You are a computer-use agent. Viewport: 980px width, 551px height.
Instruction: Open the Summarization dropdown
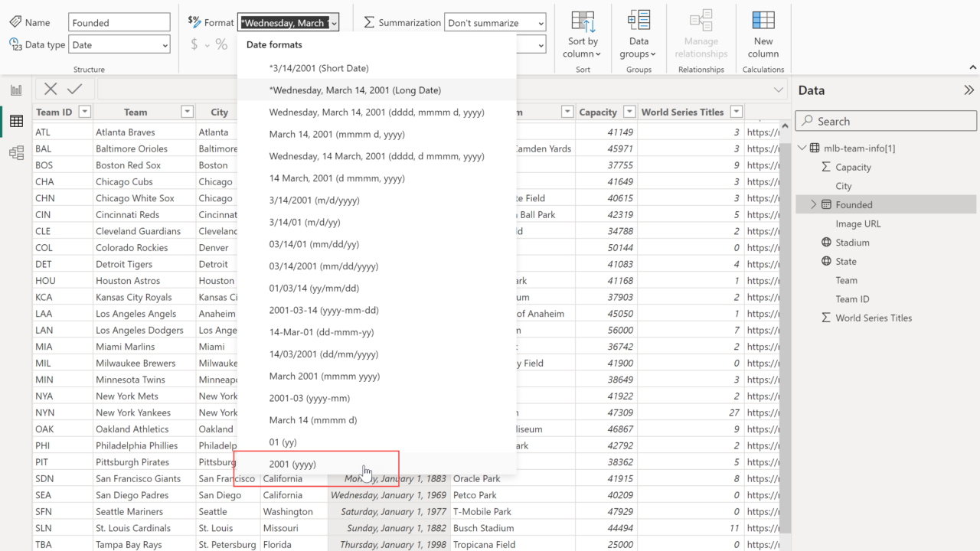[x=495, y=23]
